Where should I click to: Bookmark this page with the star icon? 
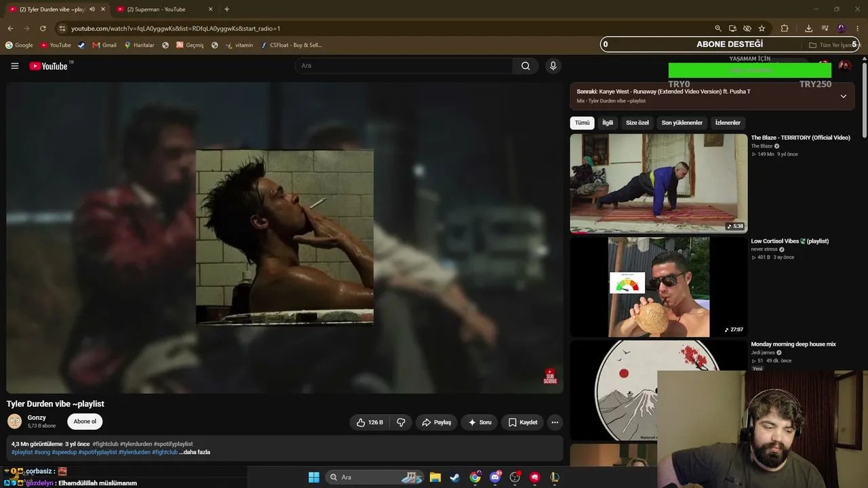click(762, 28)
